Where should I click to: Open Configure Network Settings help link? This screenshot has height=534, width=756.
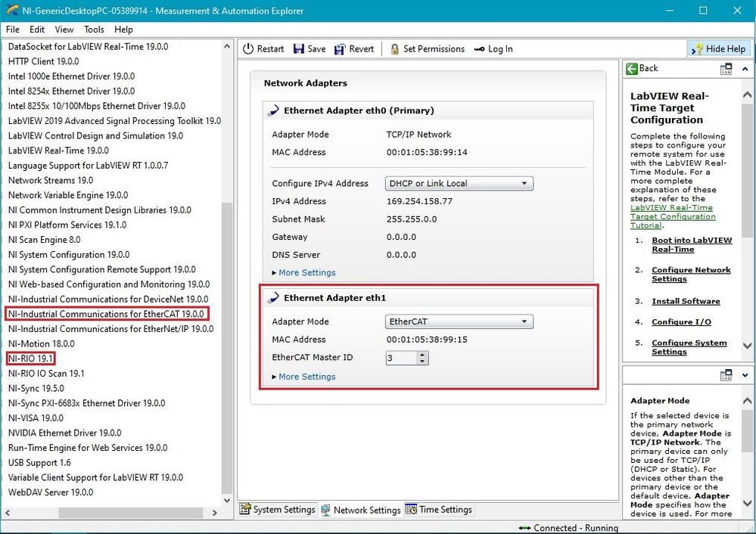click(691, 275)
